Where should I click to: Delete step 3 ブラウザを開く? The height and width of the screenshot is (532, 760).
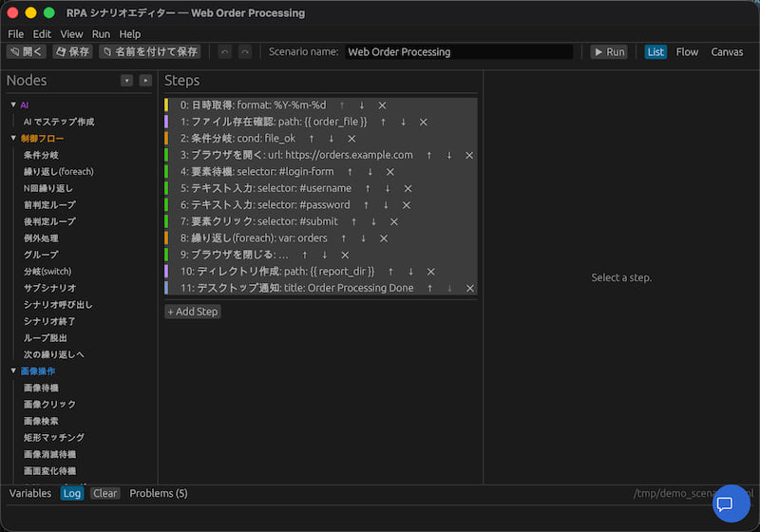pos(468,155)
